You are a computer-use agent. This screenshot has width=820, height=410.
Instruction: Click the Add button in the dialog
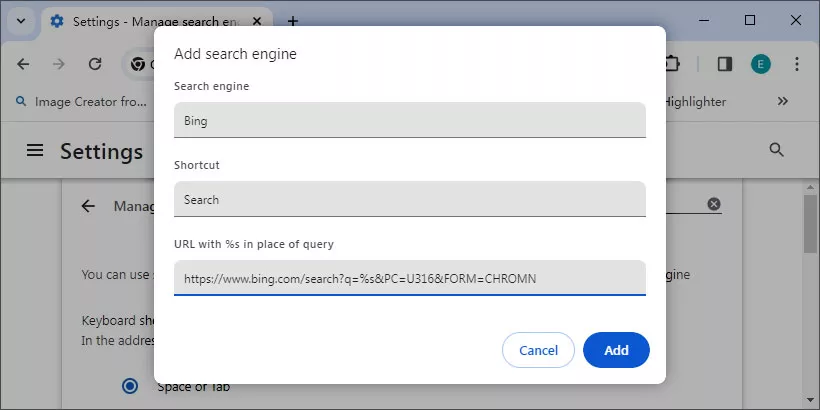tap(616, 350)
